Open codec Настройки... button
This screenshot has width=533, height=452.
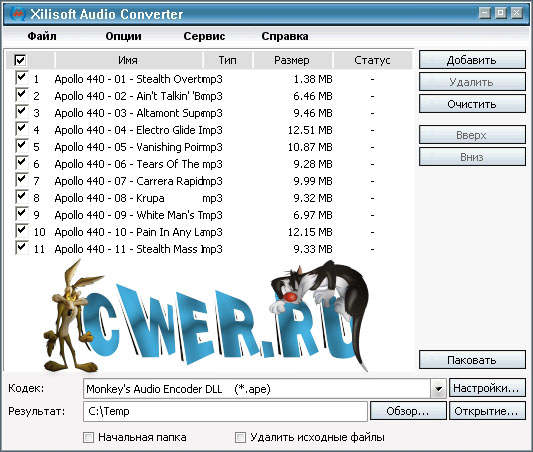(x=487, y=388)
